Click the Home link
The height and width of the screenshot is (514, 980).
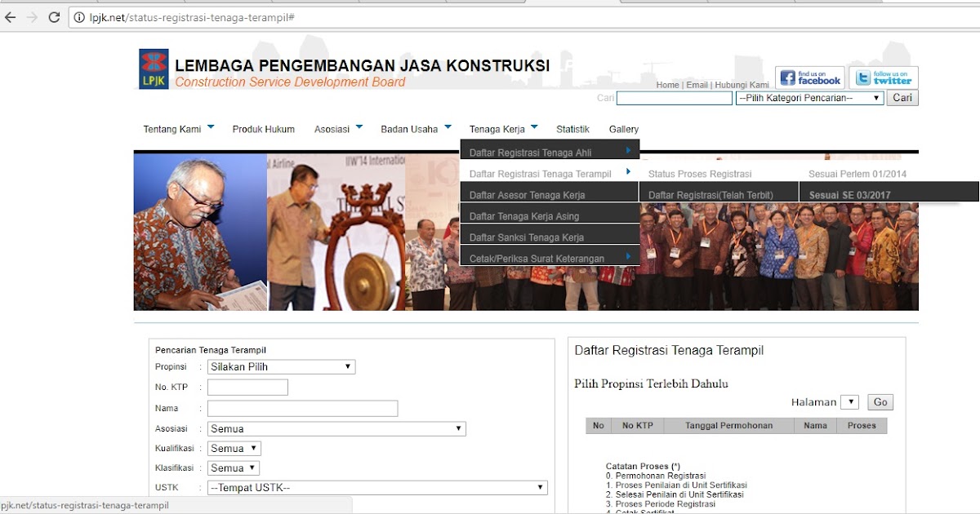667,85
